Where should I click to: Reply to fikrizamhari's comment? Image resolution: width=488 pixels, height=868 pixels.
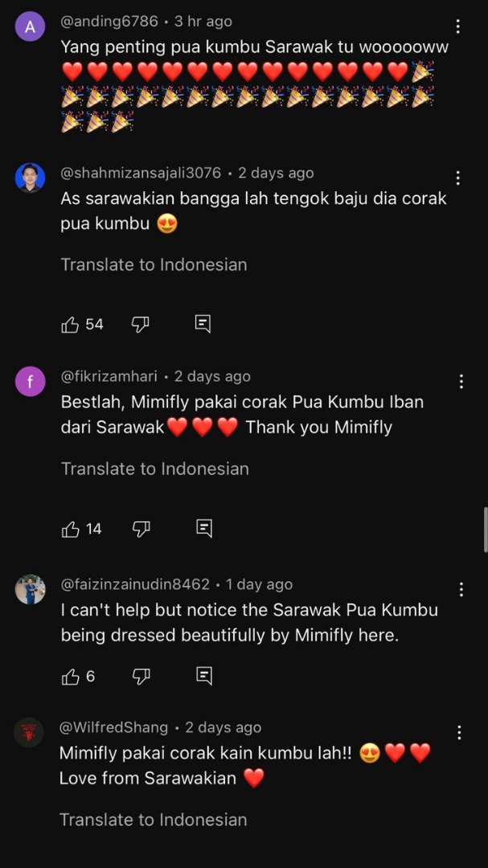click(x=204, y=529)
